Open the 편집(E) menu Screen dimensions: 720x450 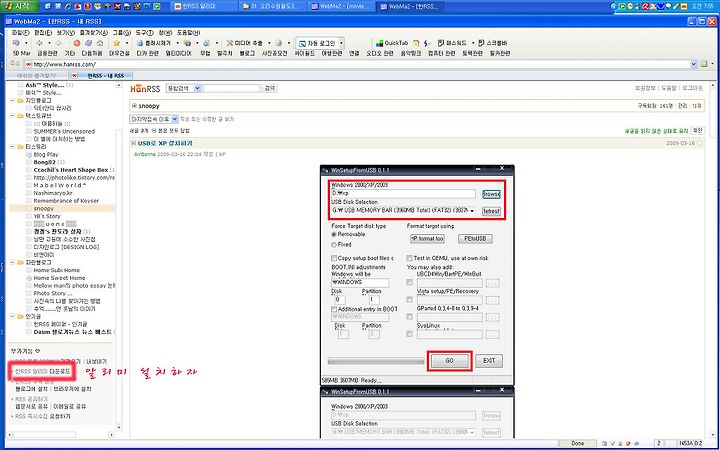pos(43,33)
